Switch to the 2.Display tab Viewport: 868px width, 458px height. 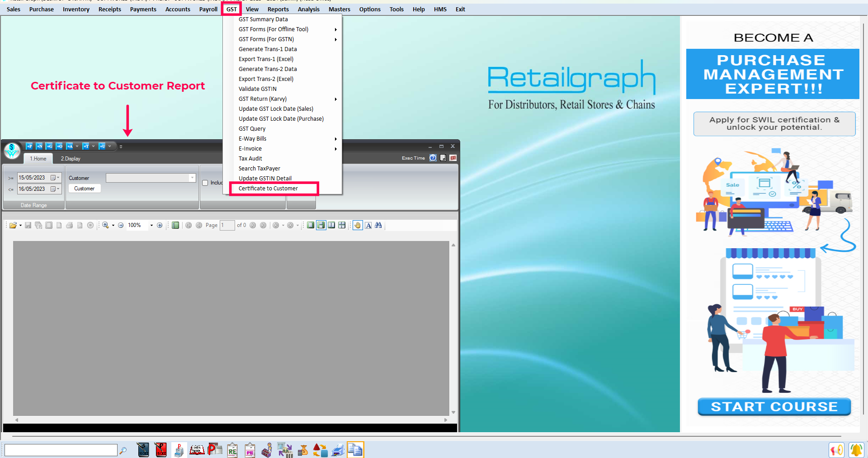coord(71,159)
